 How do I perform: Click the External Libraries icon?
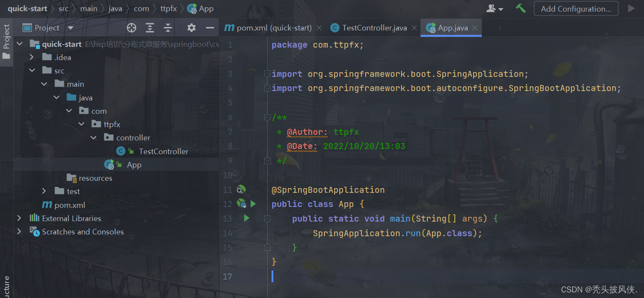[x=34, y=218]
